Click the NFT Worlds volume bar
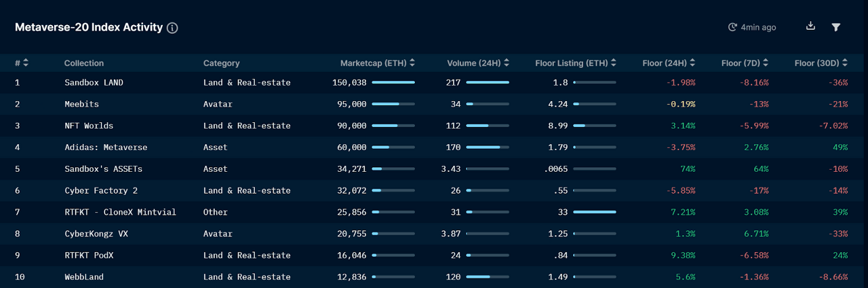868x288 pixels. tap(488, 126)
